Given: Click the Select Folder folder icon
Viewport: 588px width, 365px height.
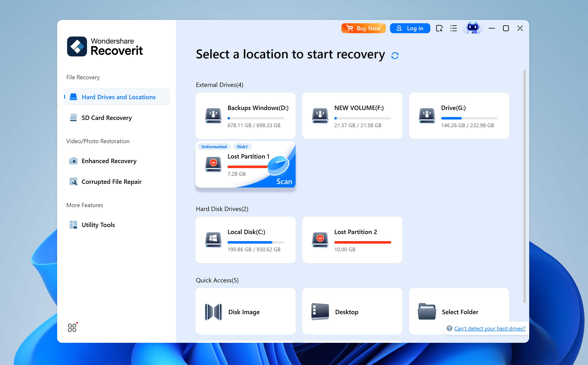Looking at the screenshot, I should coord(427,311).
